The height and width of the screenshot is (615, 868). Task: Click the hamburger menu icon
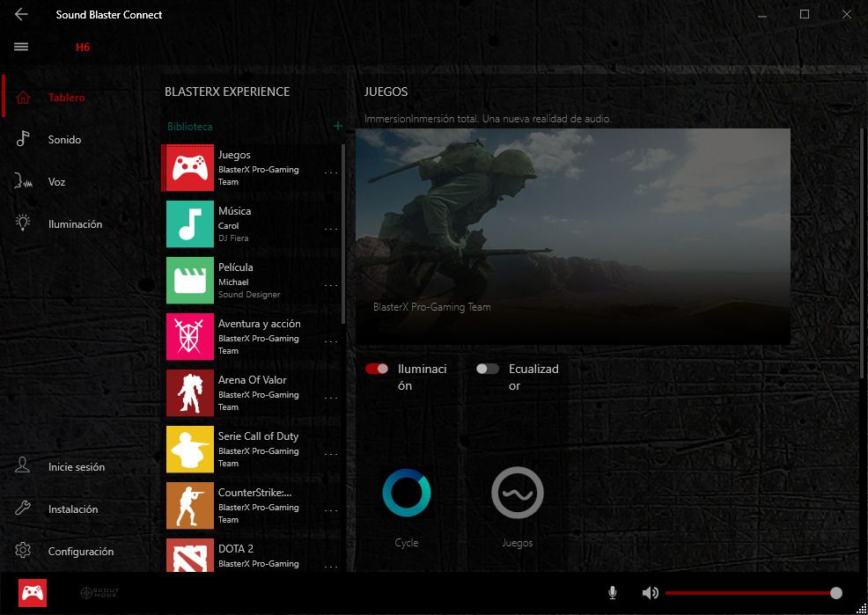pyautogui.click(x=21, y=47)
